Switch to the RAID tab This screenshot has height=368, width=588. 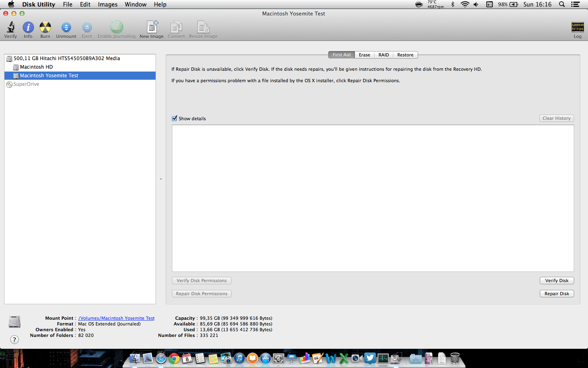[384, 55]
